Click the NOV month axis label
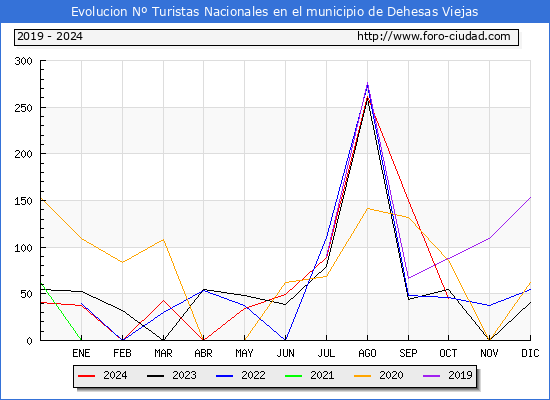This screenshot has width=550, height=400. click(x=489, y=353)
